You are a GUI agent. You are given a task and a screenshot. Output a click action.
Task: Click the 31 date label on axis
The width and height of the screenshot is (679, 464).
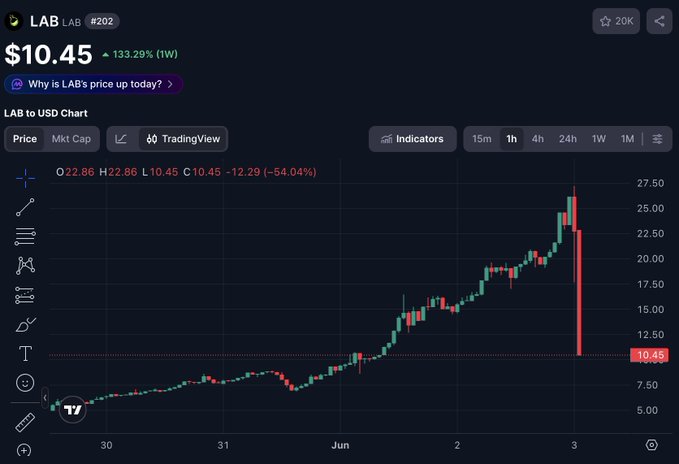tap(223, 445)
